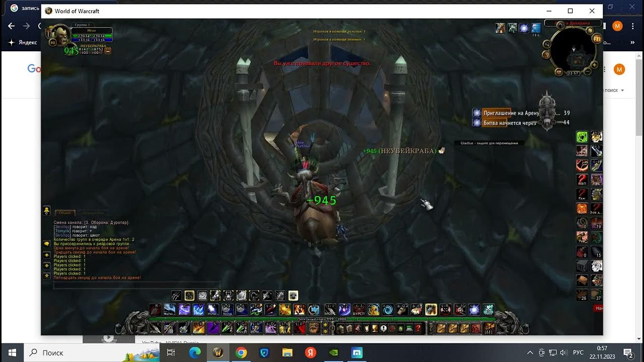
Task: Use the purple slot 5 ability
Action: point(213,328)
